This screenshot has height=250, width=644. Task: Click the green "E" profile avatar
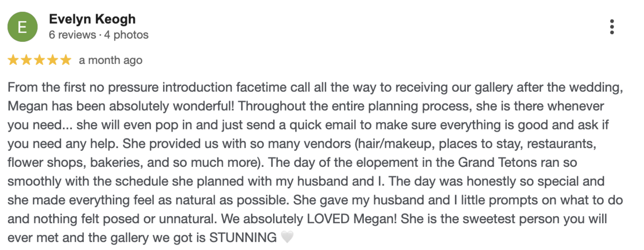pos(23,26)
